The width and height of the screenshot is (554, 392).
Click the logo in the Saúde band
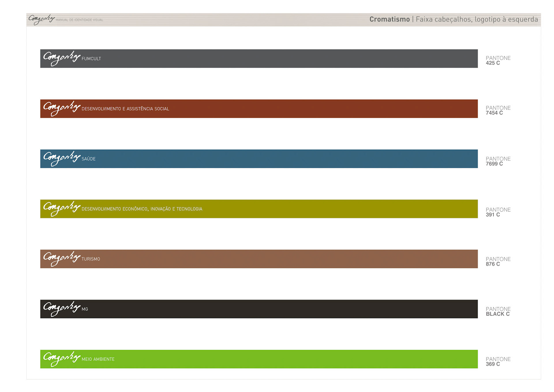point(62,159)
